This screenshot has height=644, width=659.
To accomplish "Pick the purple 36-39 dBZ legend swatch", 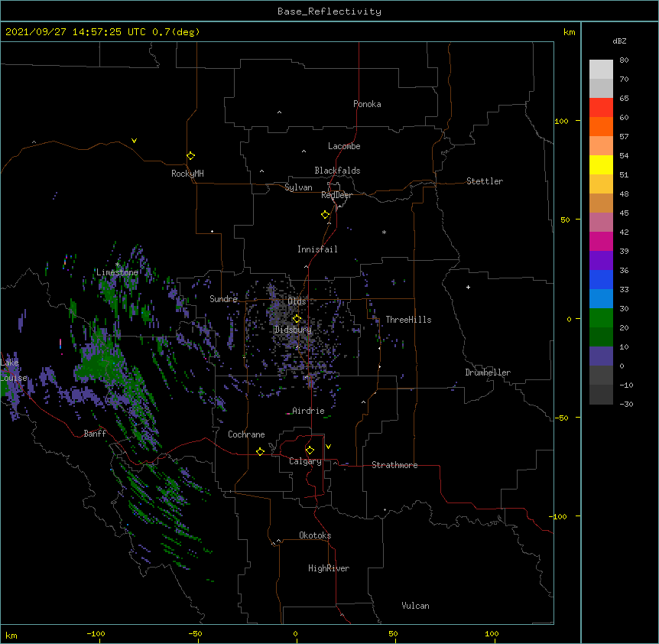I will click(x=601, y=261).
